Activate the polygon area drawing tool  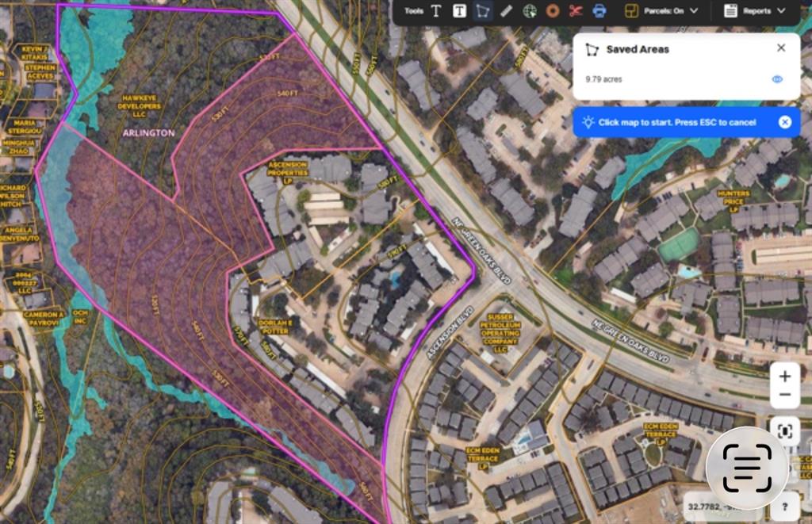[x=482, y=11]
